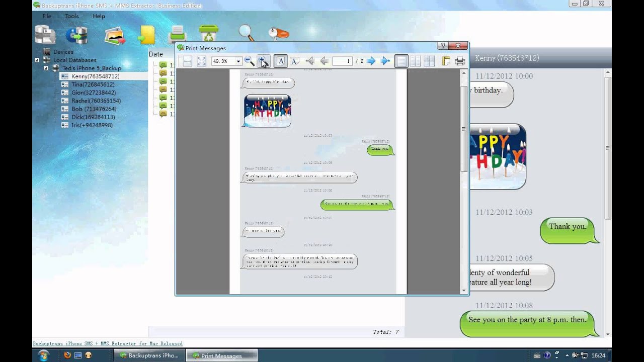Viewport: 644px width, 362px height.
Task: Click "See you on the party" message bubble
Action: pos(529,323)
